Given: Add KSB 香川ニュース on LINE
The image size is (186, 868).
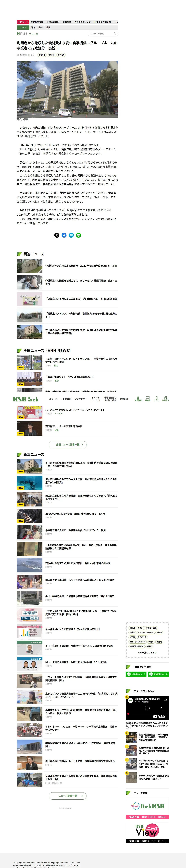Looking at the screenshot, I should click(159, 674).
